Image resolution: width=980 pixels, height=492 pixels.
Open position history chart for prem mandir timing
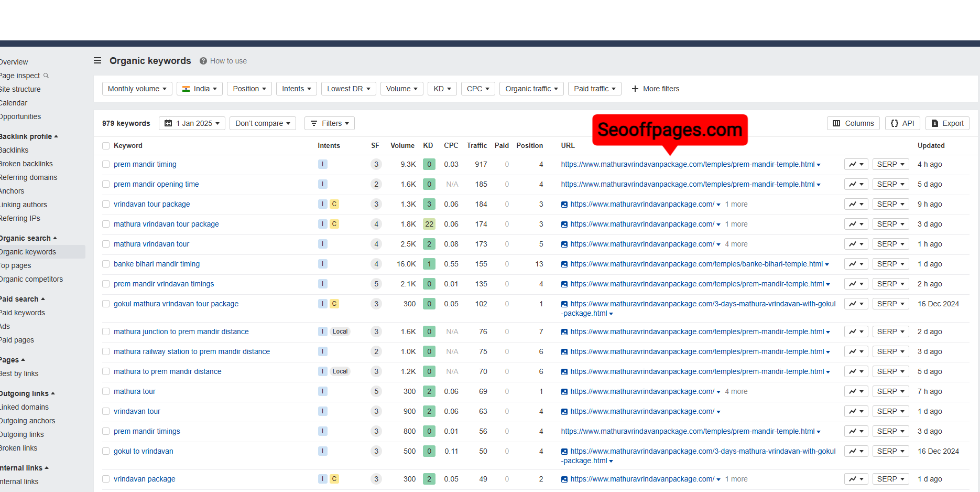[x=856, y=164]
